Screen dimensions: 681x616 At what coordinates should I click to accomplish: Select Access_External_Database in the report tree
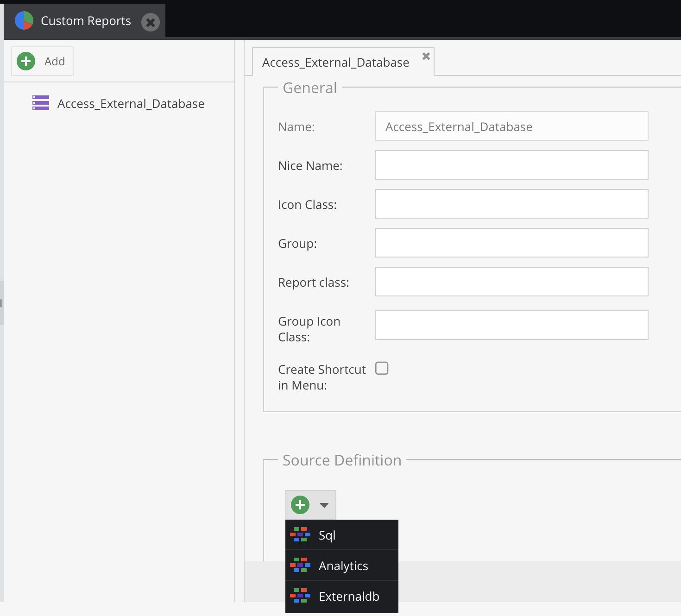[x=131, y=104]
